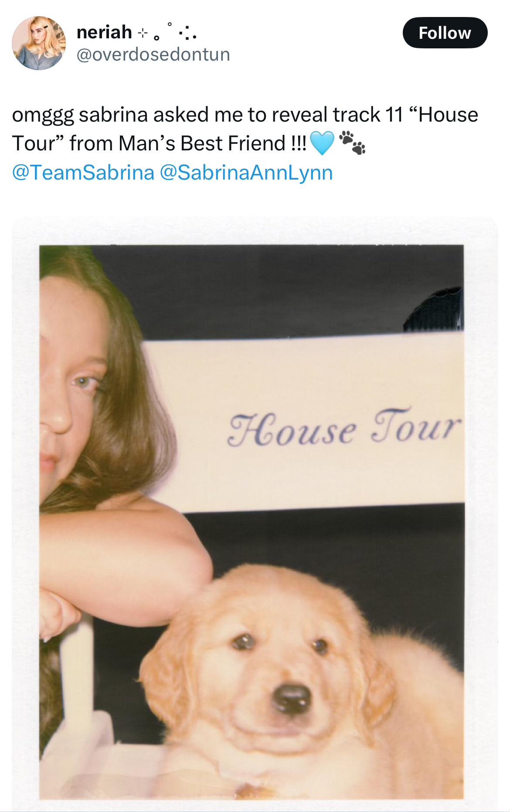Screen dimensions: 510x812
Task: Open neriah's profile avatar picture
Action: pyautogui.click(x=39, y=43)
